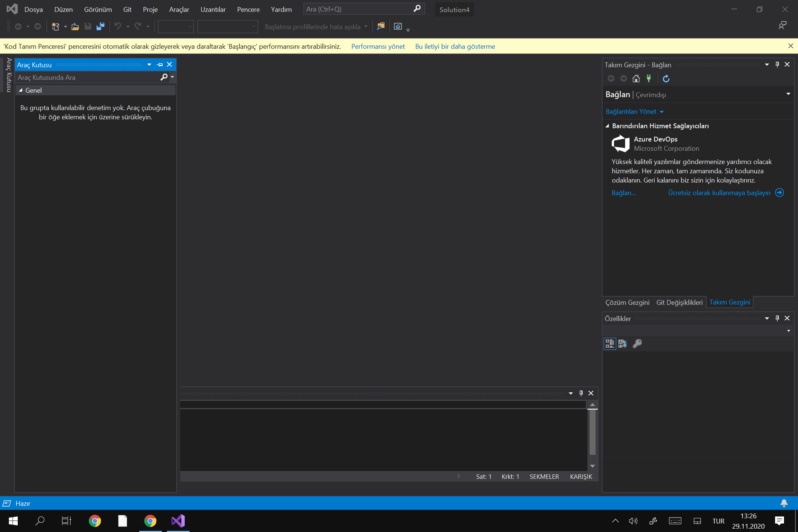The height and width of the screenshot is (532, 798).
Task: Toggle Alphabetical sort in Özellikler
Action: 623,344
